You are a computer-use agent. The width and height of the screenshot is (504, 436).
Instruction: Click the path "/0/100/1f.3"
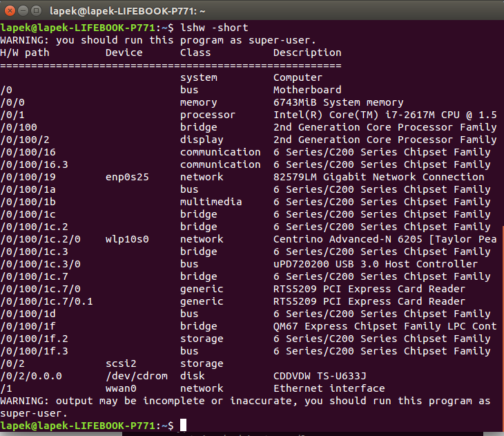pos(34,351)
